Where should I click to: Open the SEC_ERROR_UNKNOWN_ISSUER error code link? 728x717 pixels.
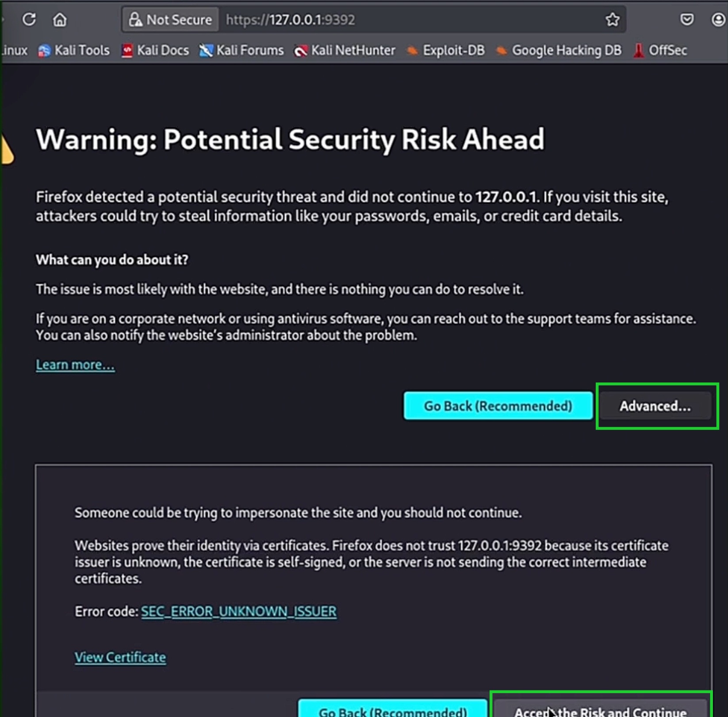239,612
